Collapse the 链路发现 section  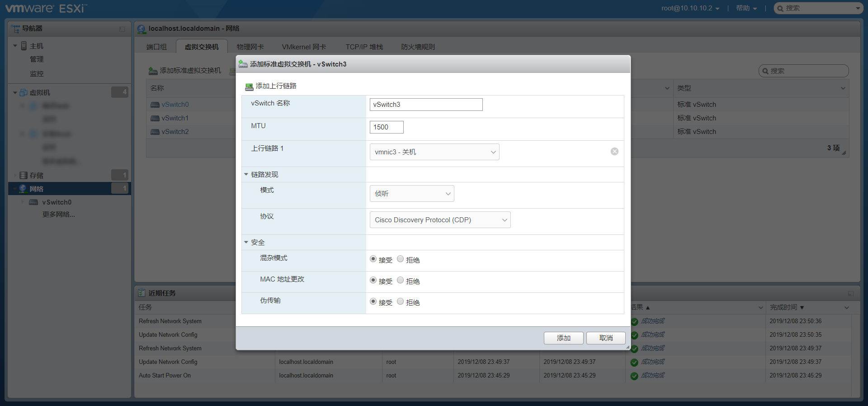(246, 174)
